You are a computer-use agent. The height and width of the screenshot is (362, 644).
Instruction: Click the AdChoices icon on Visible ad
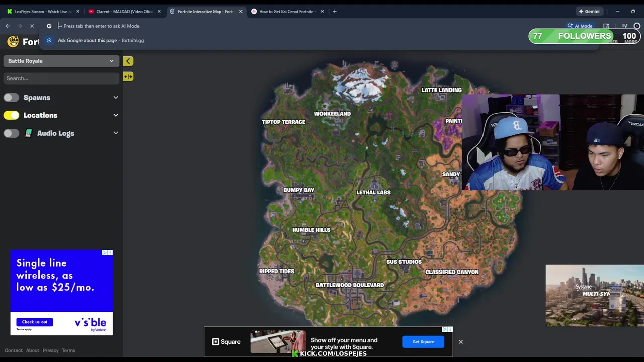click(x=107, y=253)
